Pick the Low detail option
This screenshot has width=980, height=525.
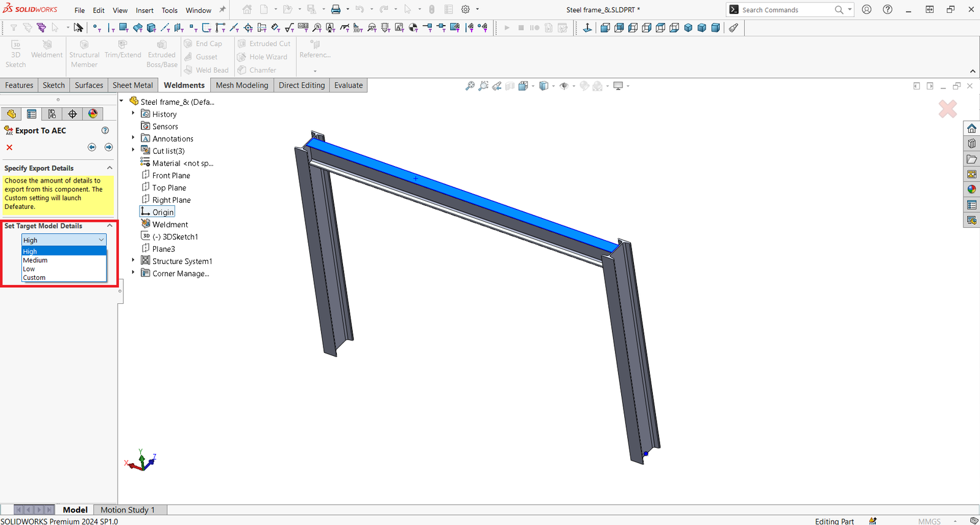(29, 269)
